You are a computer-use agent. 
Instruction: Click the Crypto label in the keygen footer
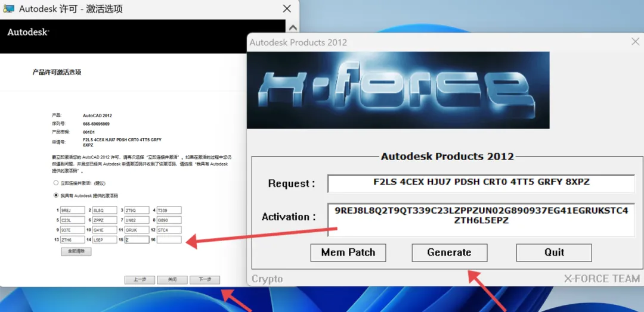(267, 279)
